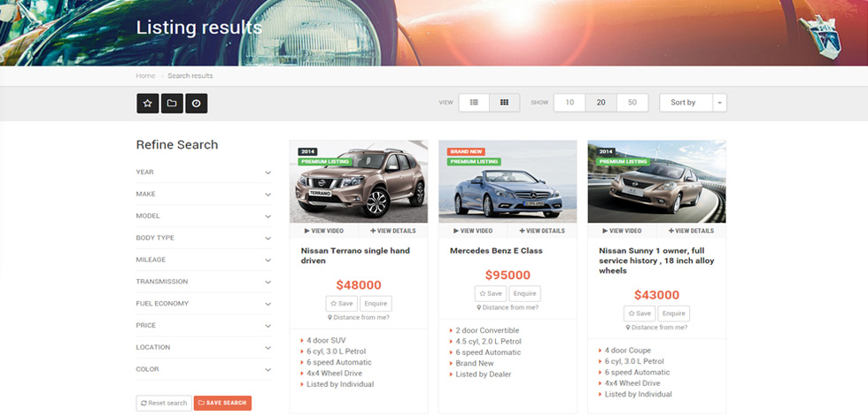
Task: Click the Brand New badge on Mercedes
Action: pos(466,151)
